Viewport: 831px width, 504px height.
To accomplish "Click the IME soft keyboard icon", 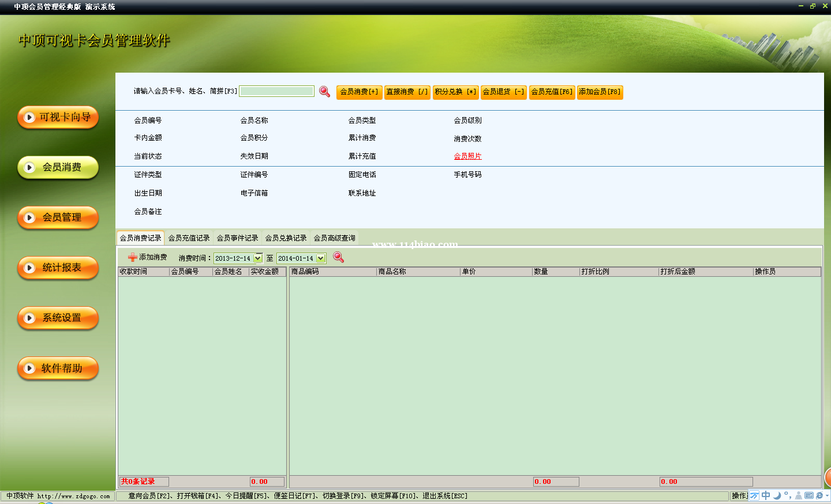I will click(x=809, y=495).
